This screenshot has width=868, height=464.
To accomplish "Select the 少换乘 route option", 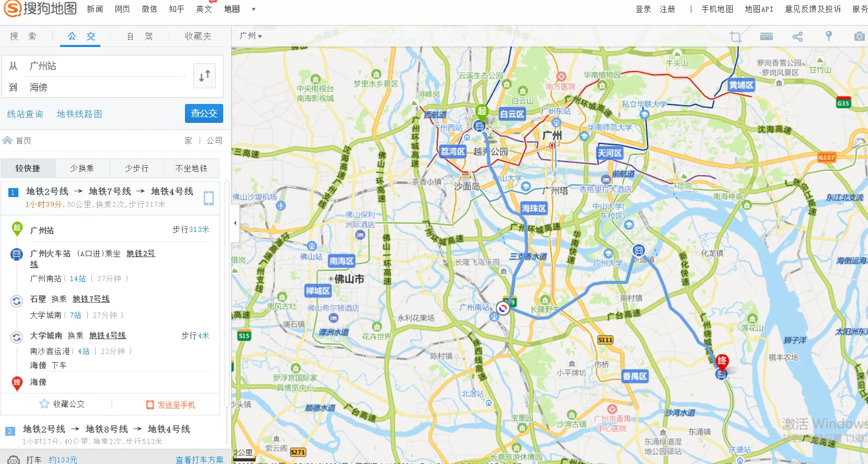I will pos(82,168).
